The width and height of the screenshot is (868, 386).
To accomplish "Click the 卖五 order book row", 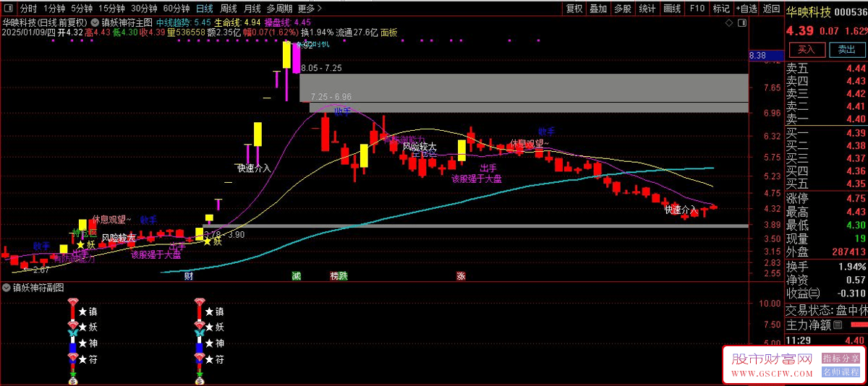I will (827, 68).
